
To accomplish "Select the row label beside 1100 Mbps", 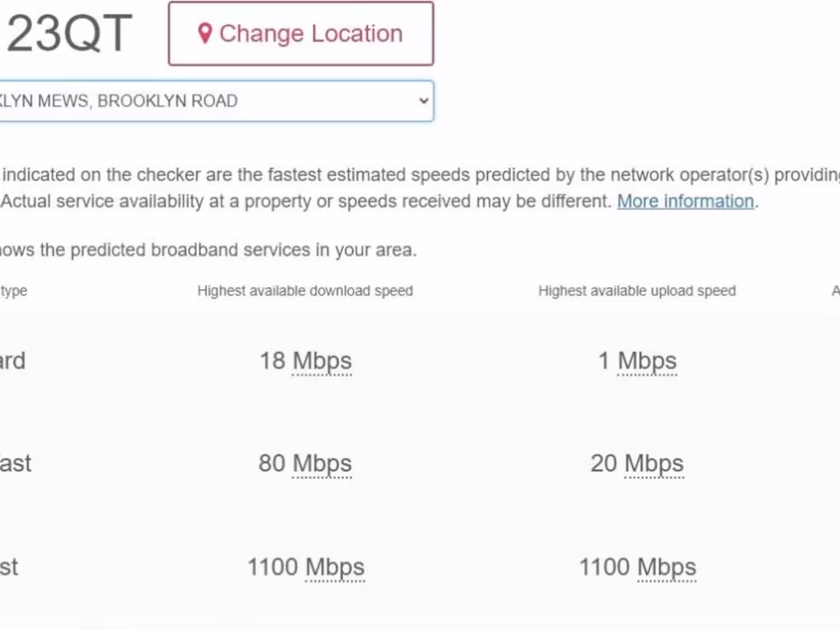I will click(9, 567).
